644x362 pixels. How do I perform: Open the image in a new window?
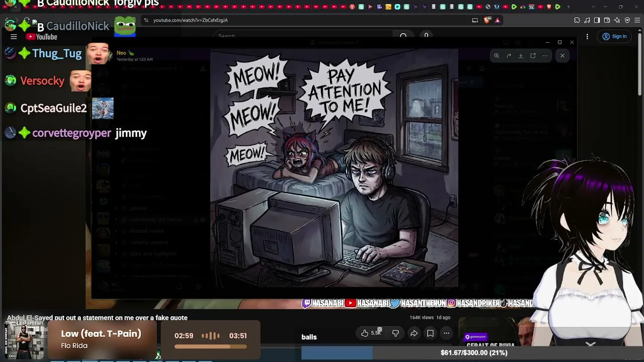[x=533, y=56]
